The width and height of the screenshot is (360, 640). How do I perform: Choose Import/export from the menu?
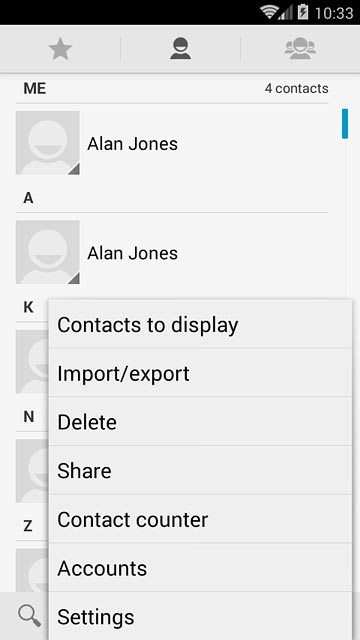click(x=200, y=373)
